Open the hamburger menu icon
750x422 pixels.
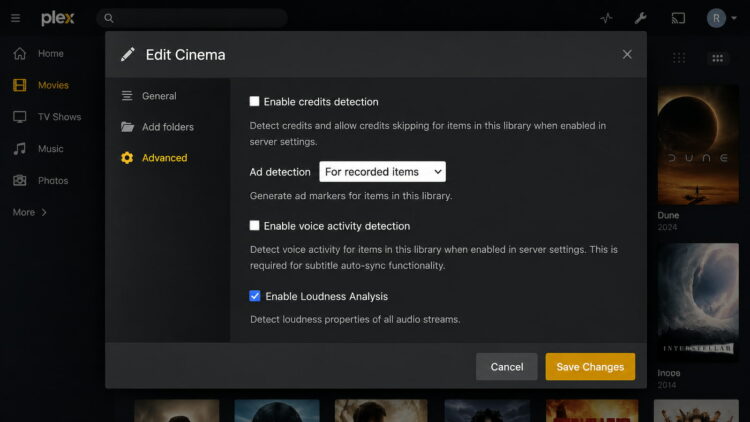pyautogui.click(x=15, y=18)
